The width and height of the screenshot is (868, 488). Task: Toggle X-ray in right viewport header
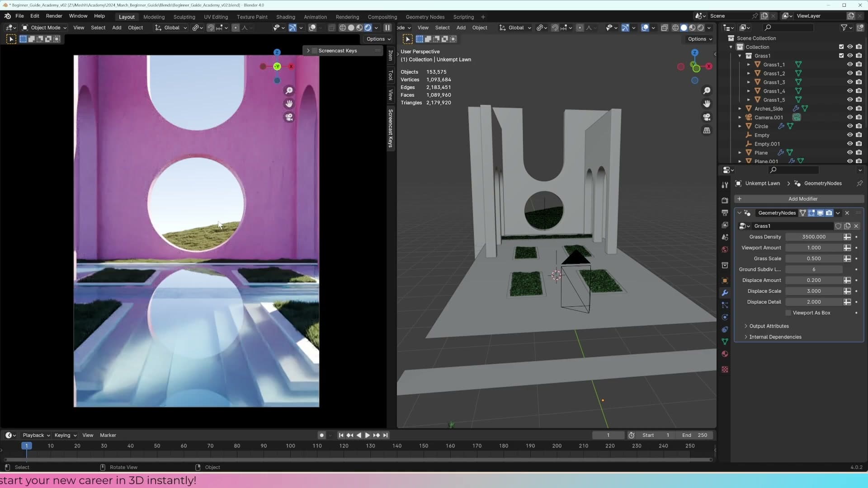664,28
